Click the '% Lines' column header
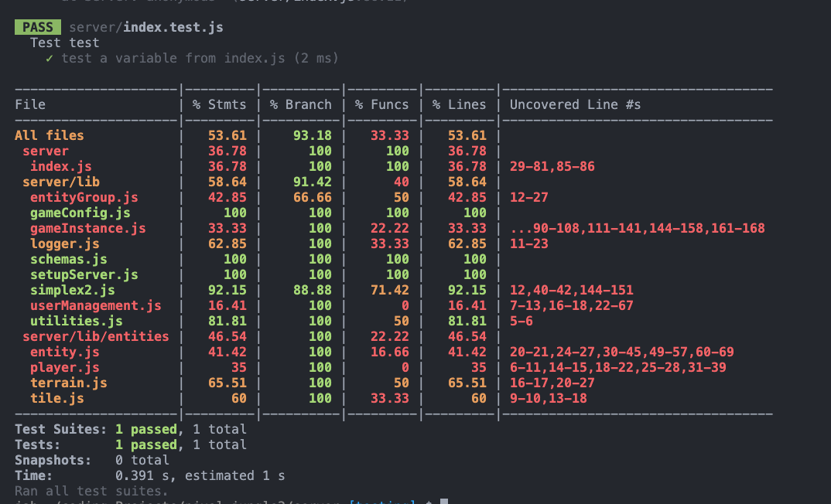 coord(459,104)
